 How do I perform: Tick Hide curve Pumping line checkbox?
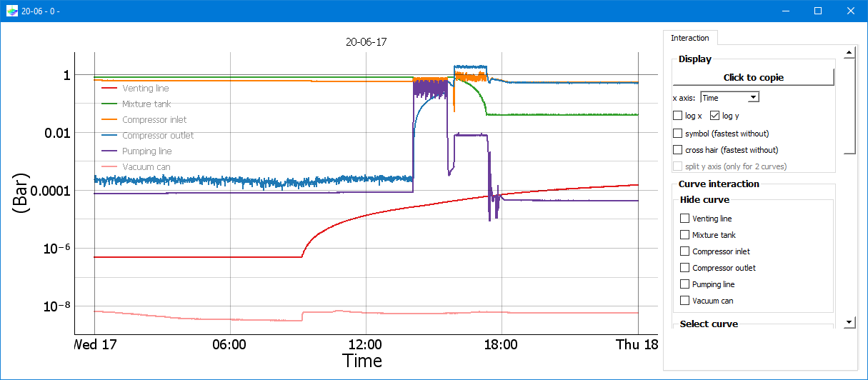[x=685, y=284]
